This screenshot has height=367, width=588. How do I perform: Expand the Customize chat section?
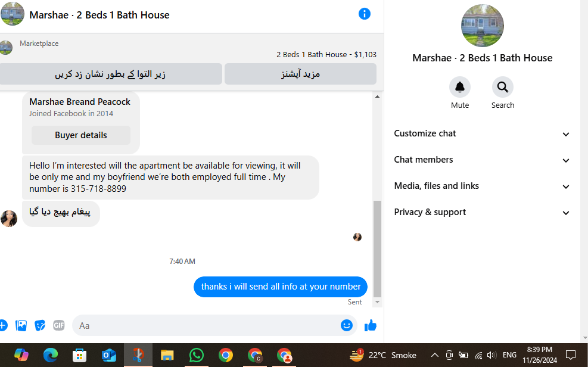(482, 133)
